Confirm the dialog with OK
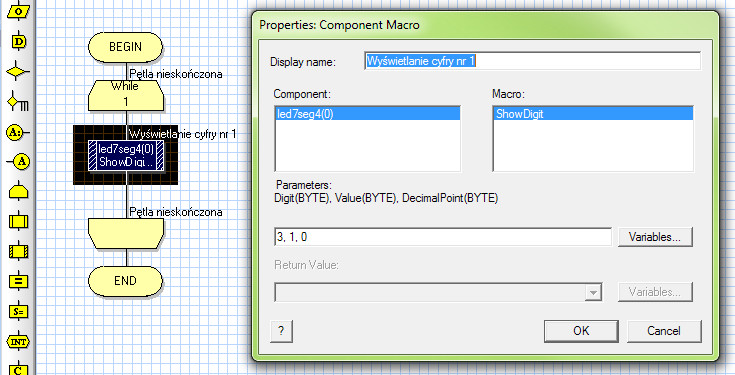 tap(581, 331)
